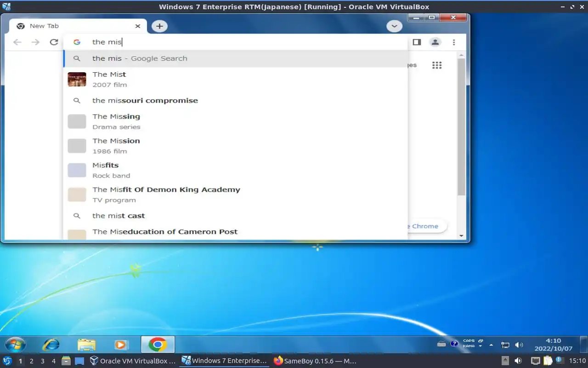Screen dimensions: 588x368
Task: Switch to virtual desktop 1
Action: tap(20, 361)
